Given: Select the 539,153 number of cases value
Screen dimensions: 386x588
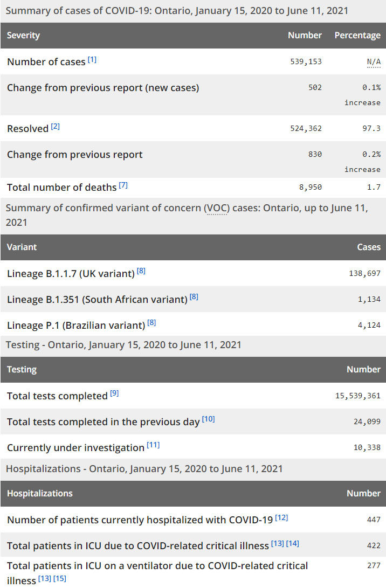Looking at the screenshot, I should coord(306,62).
